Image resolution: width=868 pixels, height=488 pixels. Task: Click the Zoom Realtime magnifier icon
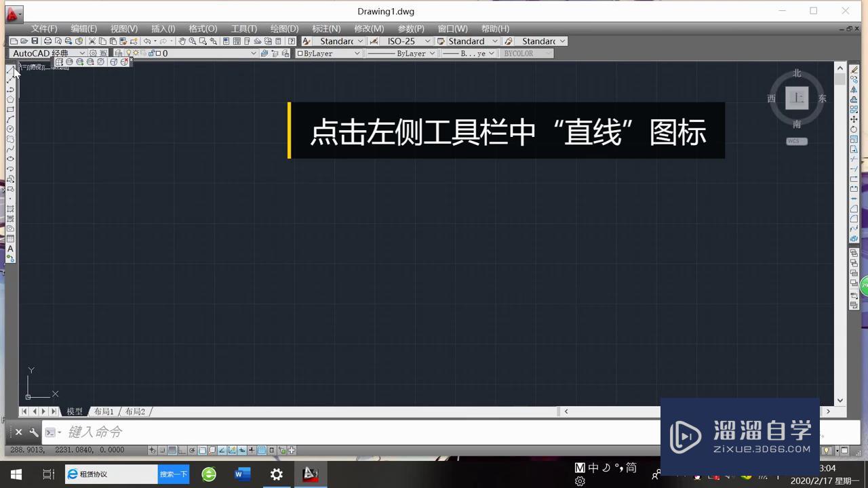tap(193, 41)
